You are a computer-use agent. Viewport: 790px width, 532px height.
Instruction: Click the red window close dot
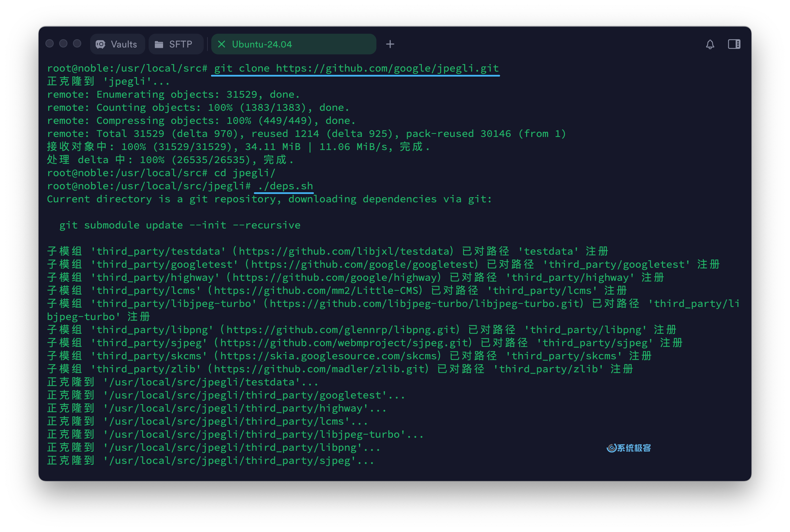coord(50,43)
